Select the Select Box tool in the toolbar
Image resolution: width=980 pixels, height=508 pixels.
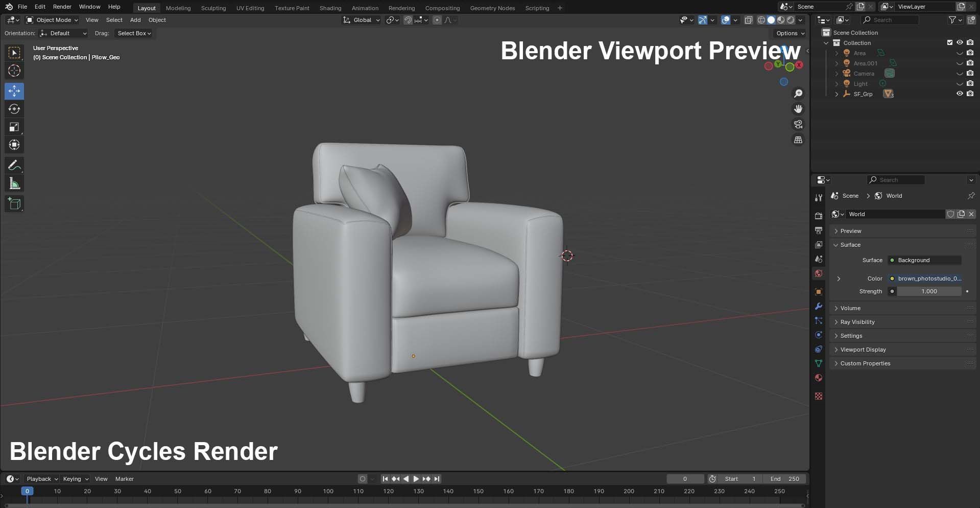coord(14,53)
